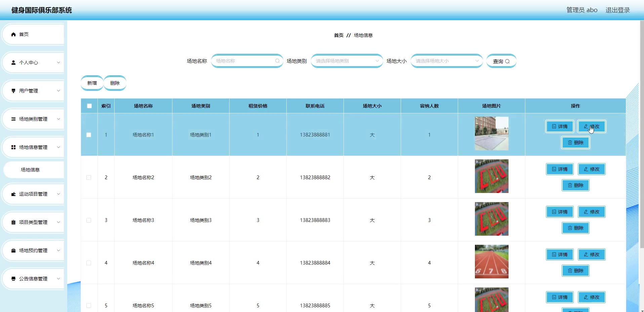Check the checkbox for 场地名称4 row
The width and height of the screenshot is (644, 312).
click(x=89, y=263)
